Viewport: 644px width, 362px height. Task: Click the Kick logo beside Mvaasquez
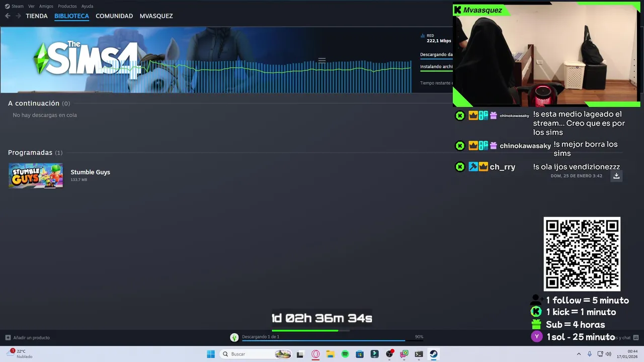(x=457, y=10)
